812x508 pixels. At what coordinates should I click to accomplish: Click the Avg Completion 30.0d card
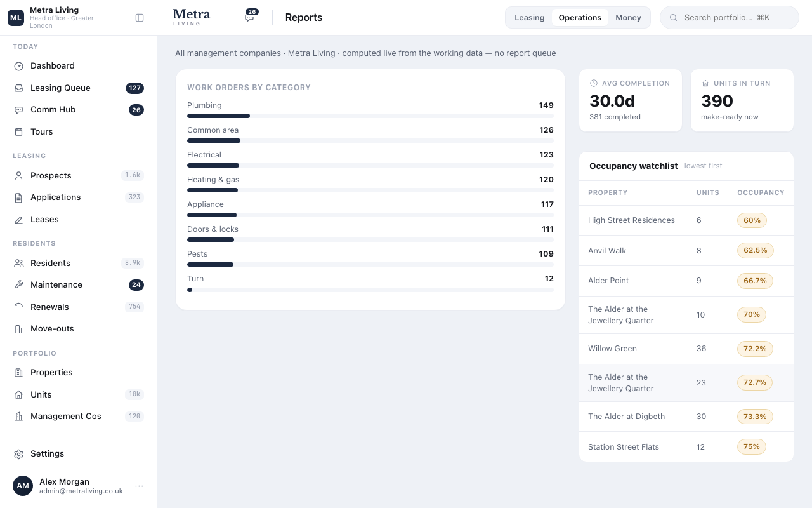pos(631,100)
